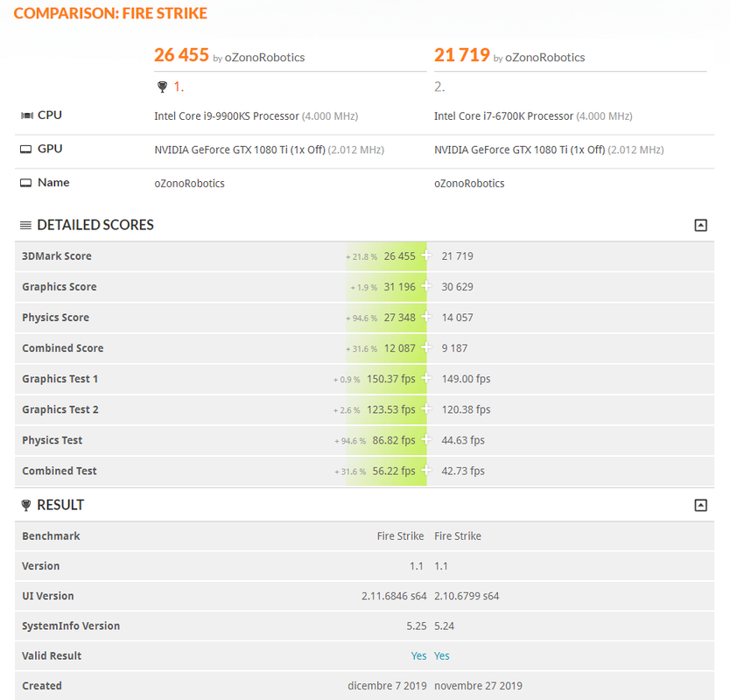
Task: Click the Result trophy icon
Action: 26,505
